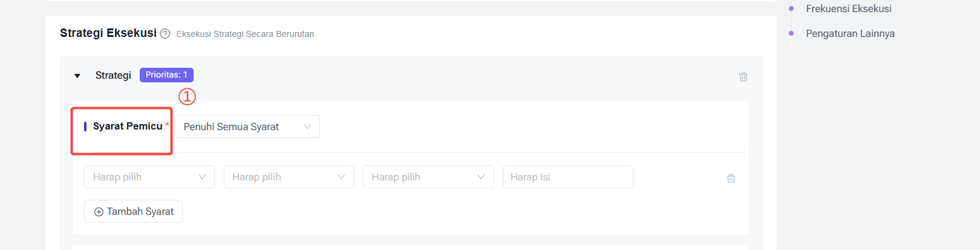Screen dimensions: 980x250
Task: Click the purple bullet beside Pengaturan Lainnya
Action: pyautogui.click(x=791, y=33)
